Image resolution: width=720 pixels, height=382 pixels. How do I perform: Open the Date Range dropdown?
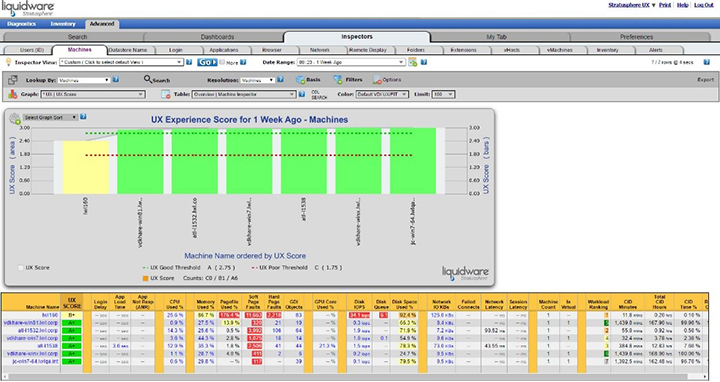pos(351,62)
